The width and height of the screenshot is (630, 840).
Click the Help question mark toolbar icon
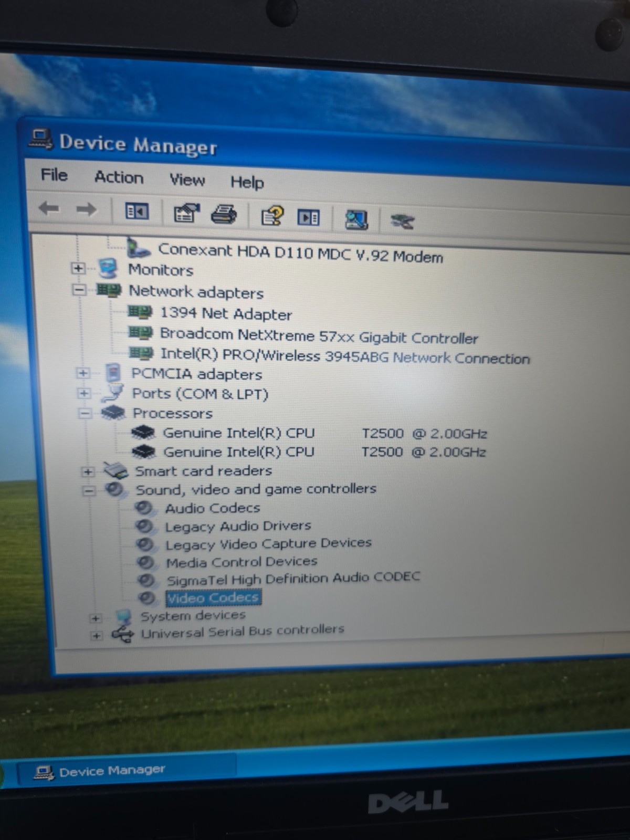point(272,216)
